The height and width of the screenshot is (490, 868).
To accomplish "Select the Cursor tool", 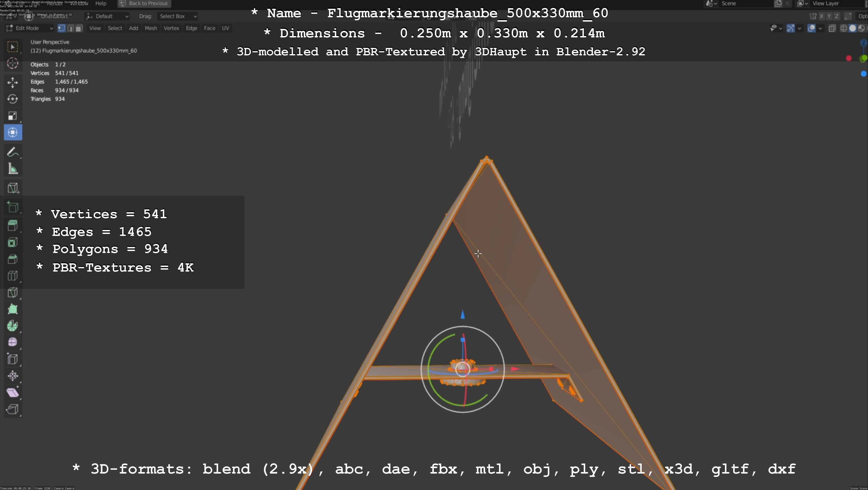I will pos(12,63).
